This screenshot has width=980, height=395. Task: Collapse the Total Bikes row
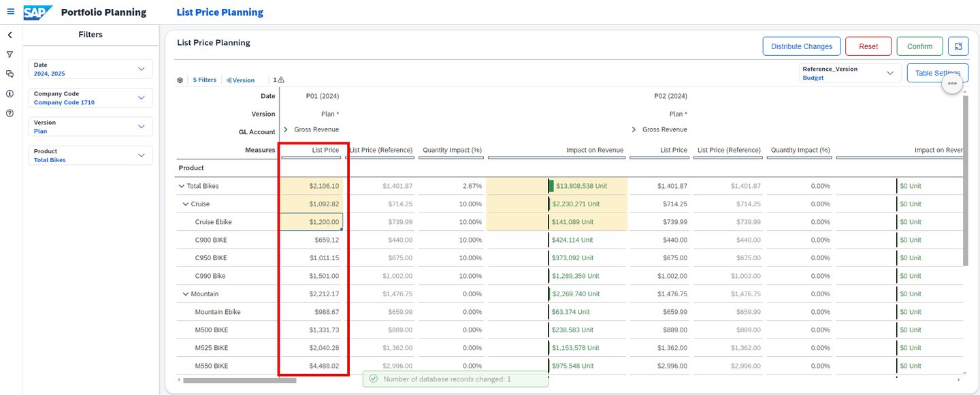click(x=182, y=186)
